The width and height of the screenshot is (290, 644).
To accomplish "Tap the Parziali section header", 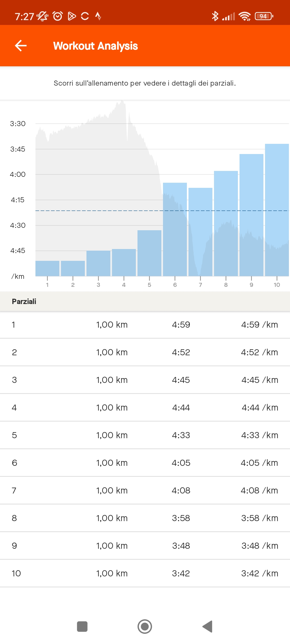I will [x=24, y=301].
